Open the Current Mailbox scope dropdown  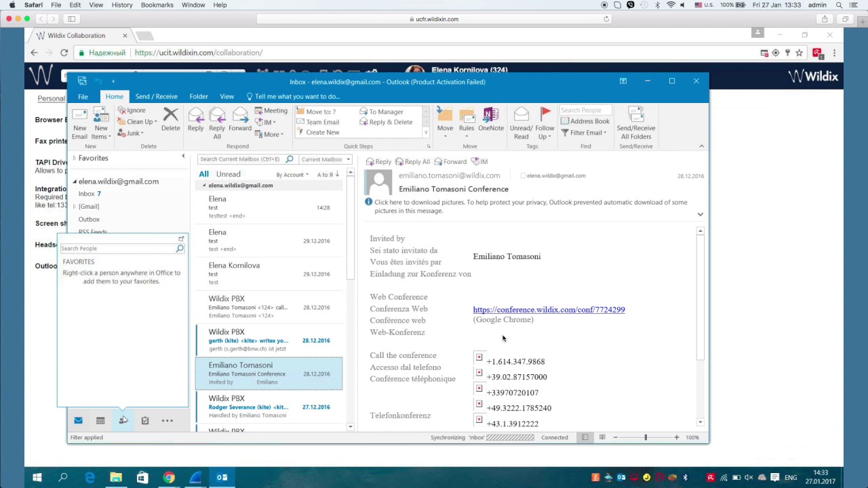click(325, 159)
